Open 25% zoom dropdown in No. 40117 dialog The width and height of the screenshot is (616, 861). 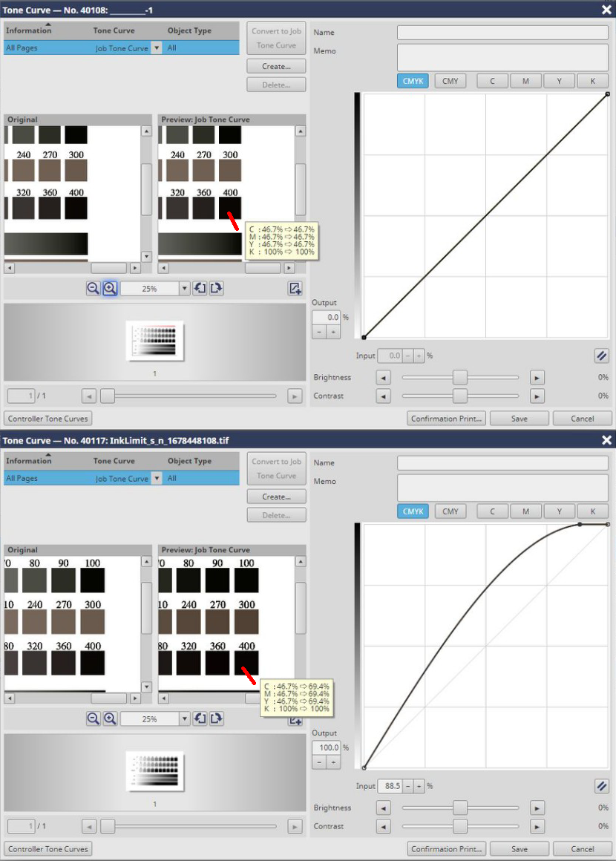(x=184, y=718)
